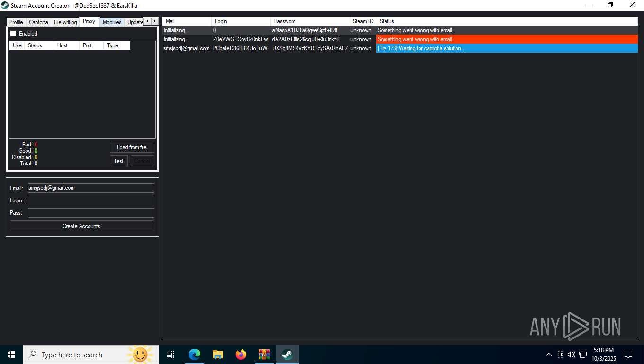This screenshot has width=644, height=364.
Task: Click the proxy Status column header
Action: [x=39, y=45]
